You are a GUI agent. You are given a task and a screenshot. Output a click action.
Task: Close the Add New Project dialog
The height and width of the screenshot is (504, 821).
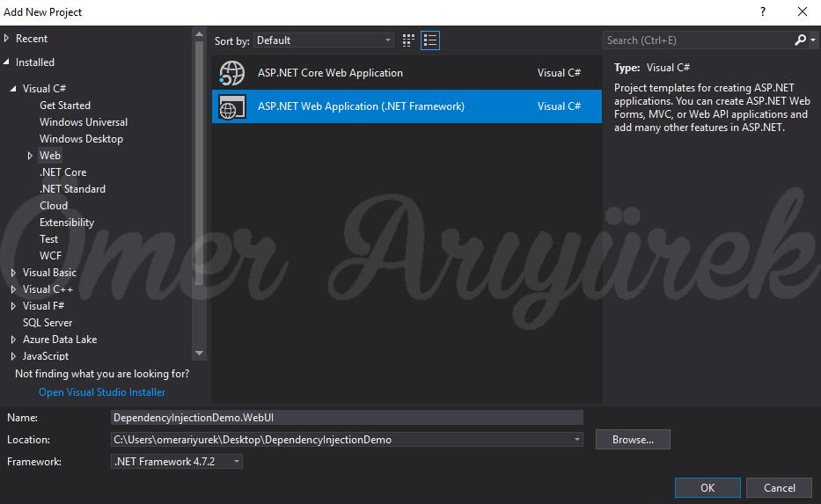(803, 11)
